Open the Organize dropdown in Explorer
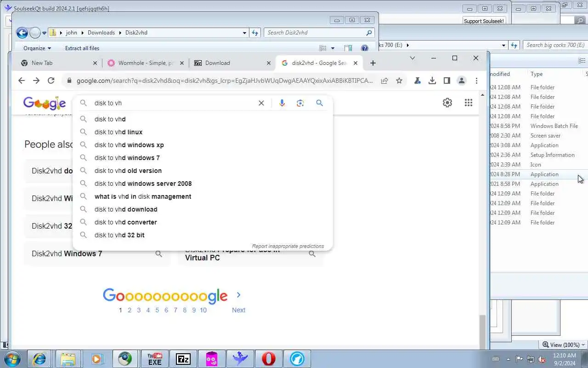Image resolution: width=588 pixels, height=368 pixels. (x=37, y=48)
